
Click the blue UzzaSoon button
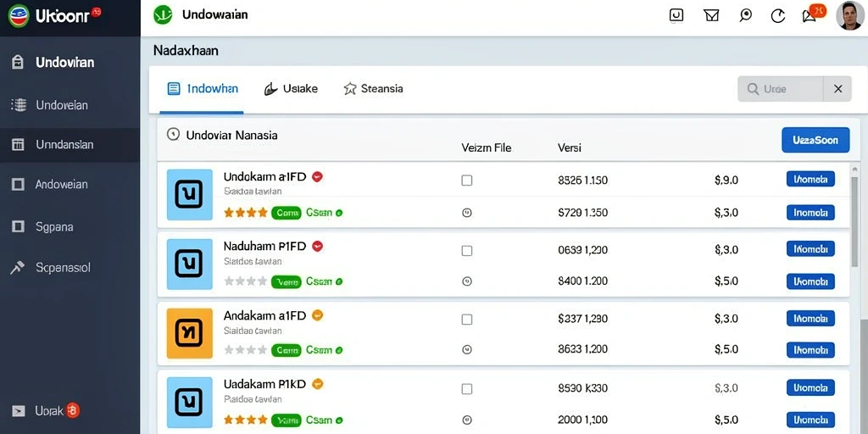pos(815,140)
